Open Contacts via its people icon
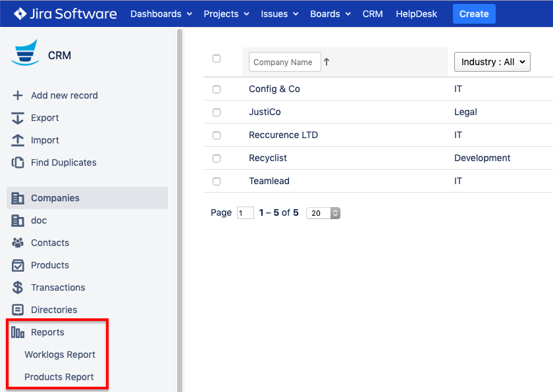553x392 pixels. 18,243
